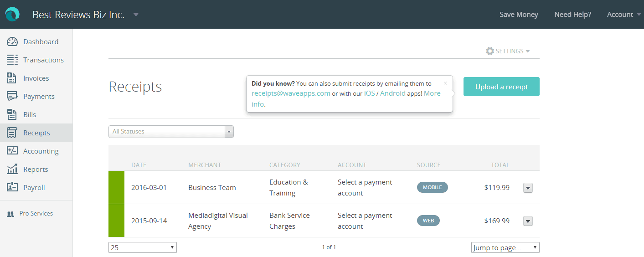Click the Dashboard gauge icon
Viewport: 644px width, 257px height.
point(12,41)
